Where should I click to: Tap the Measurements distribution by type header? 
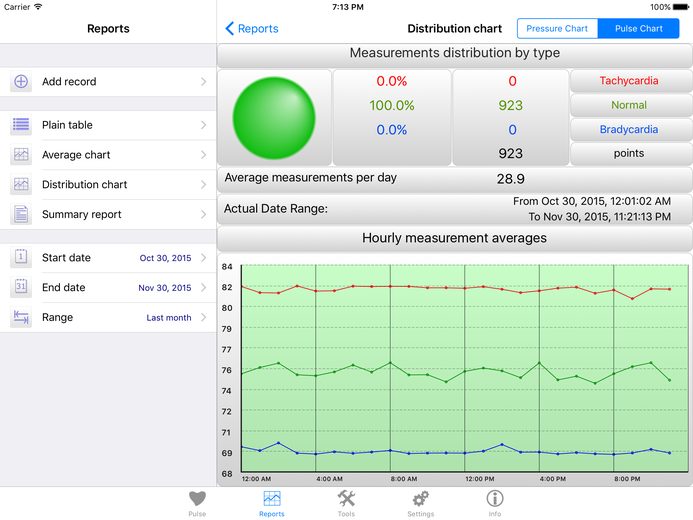[x=455, y=53]
